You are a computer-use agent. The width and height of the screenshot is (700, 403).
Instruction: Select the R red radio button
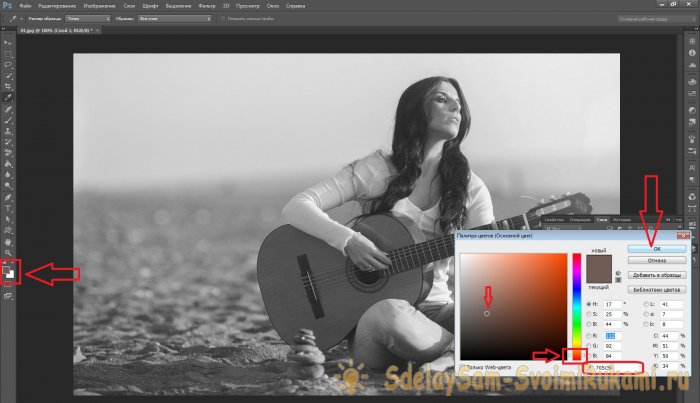click(x=589, y=336)
